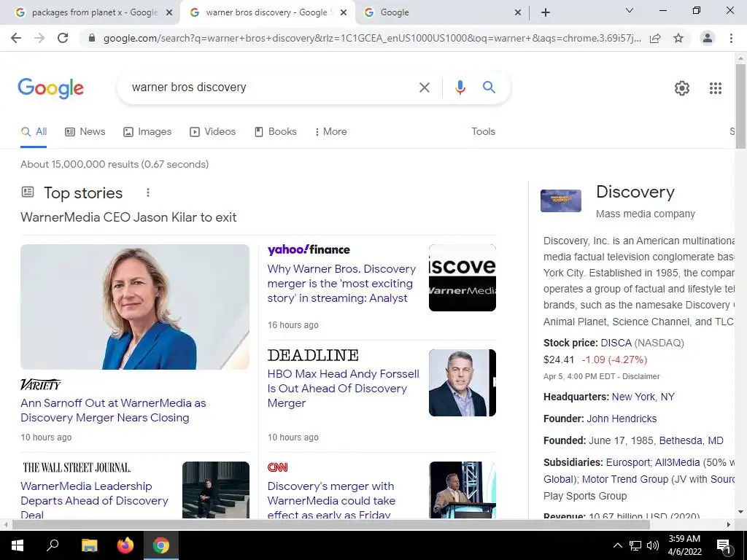The width and height of the screenshot is (747, 560).
Task: Click the address bar URL
Action: [371, 38]
